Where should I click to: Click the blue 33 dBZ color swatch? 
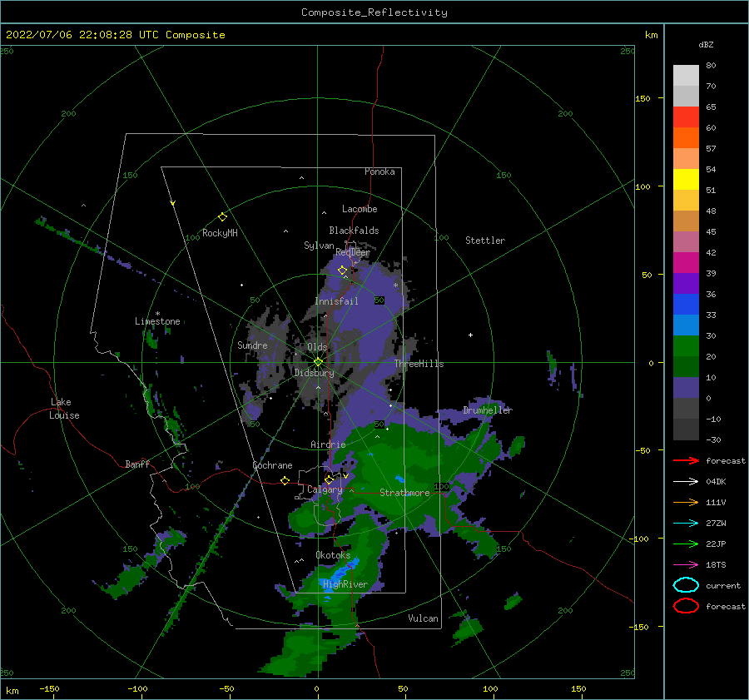pos(686,304)
